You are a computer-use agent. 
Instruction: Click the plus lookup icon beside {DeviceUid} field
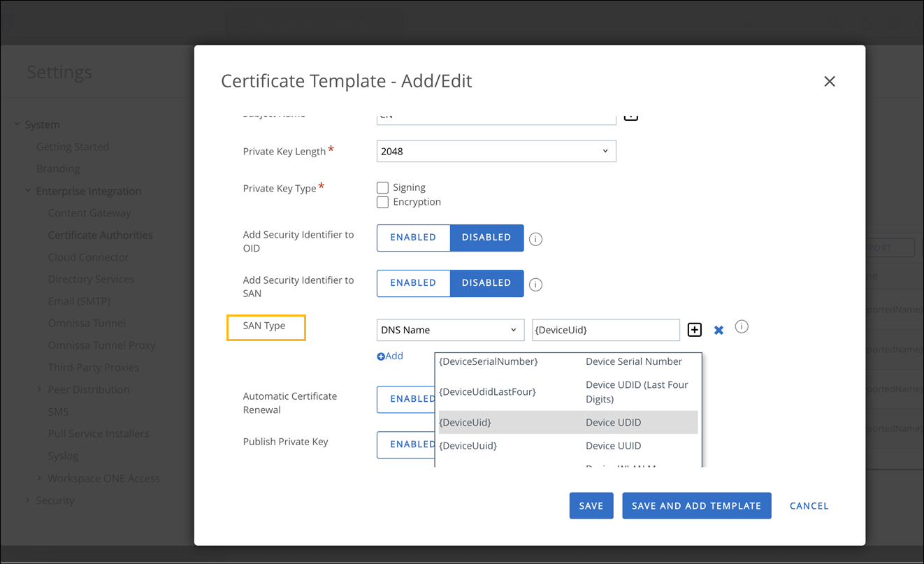click(x=694, y=330)
